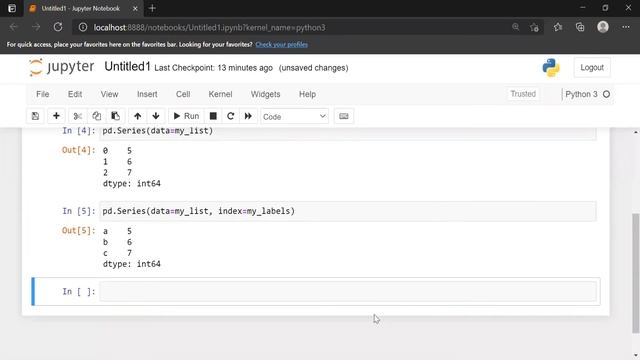Open the cell type Code dropdown
The width and height of the screenshot is (640, 360).
point(294,117)
